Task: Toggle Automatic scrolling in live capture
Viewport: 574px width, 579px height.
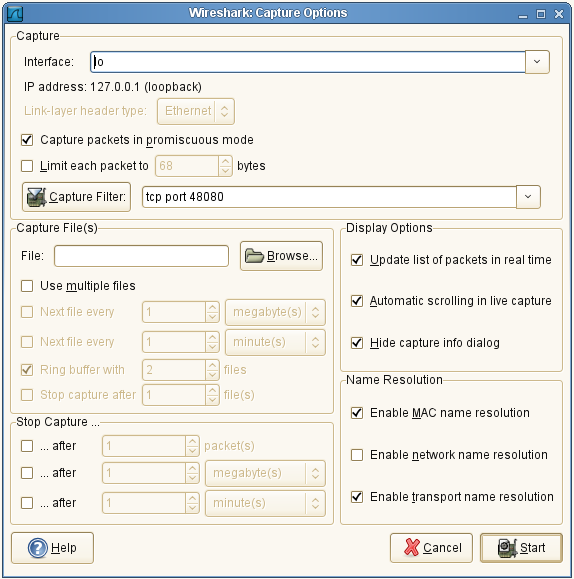Action: (x=357, y=301)
